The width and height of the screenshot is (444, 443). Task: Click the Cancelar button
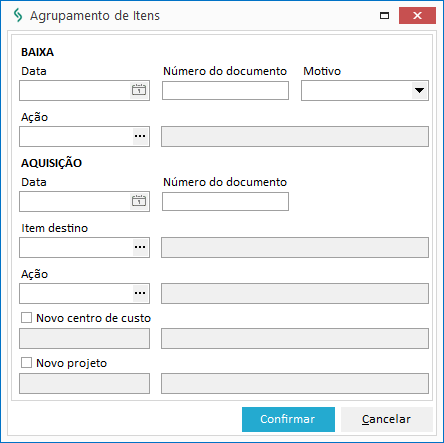387,419
